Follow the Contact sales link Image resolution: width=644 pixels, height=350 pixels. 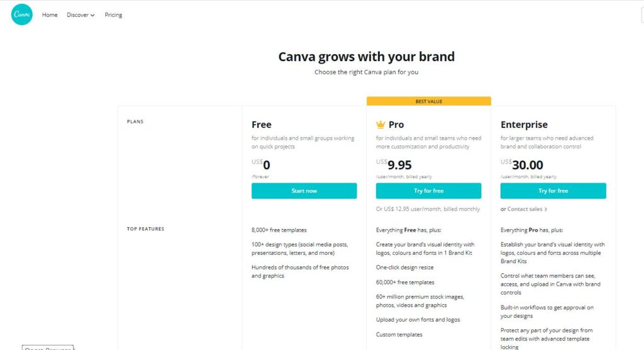point(525,209)
